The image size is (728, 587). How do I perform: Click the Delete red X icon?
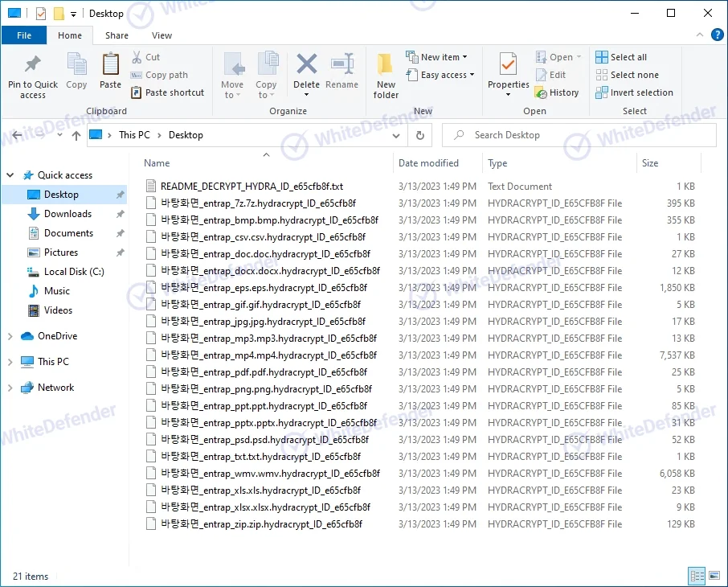coord(306,64)
